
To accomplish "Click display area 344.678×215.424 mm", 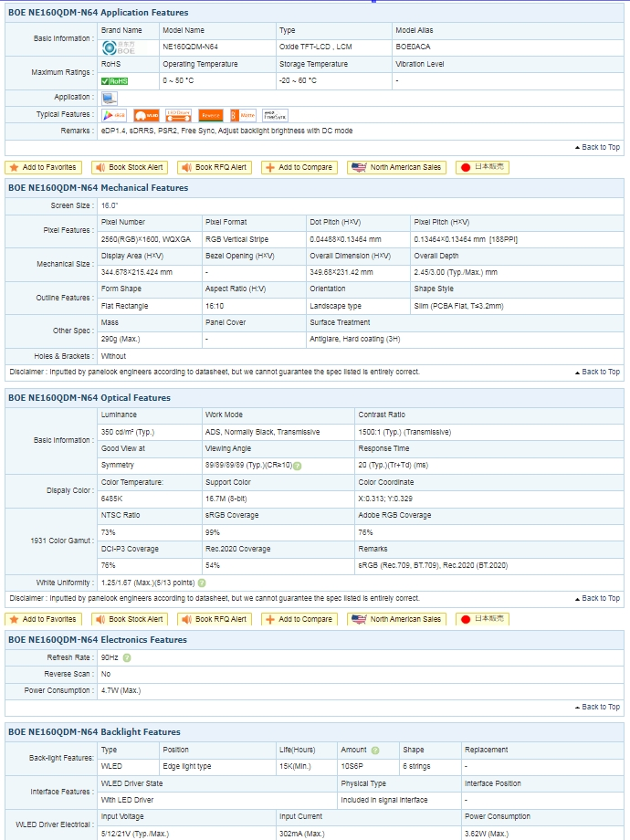I will pos(137,273).
